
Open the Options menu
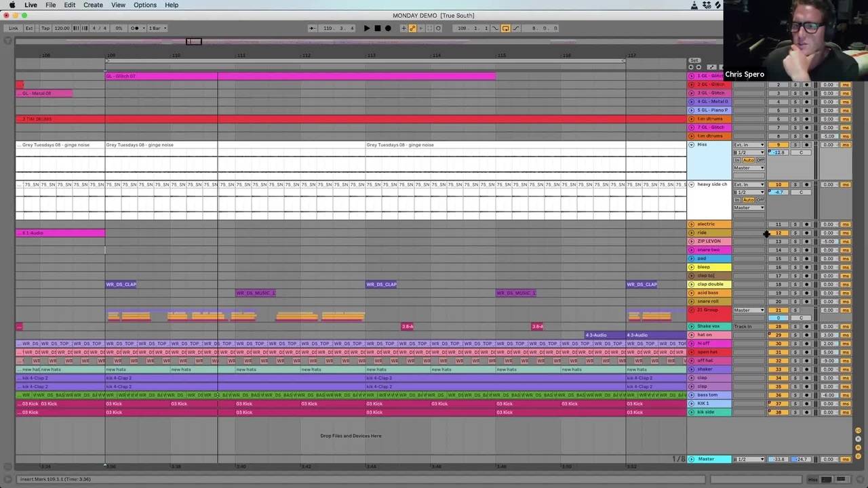[x=145, y=5]
